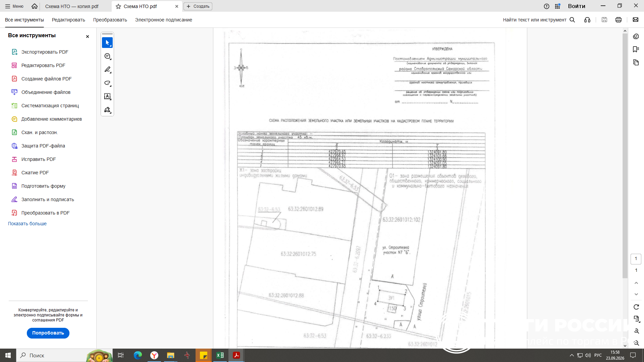Open the Преобразовать toolbar tab
Viewport: 644px width, 362px height.
click(110, 20)
